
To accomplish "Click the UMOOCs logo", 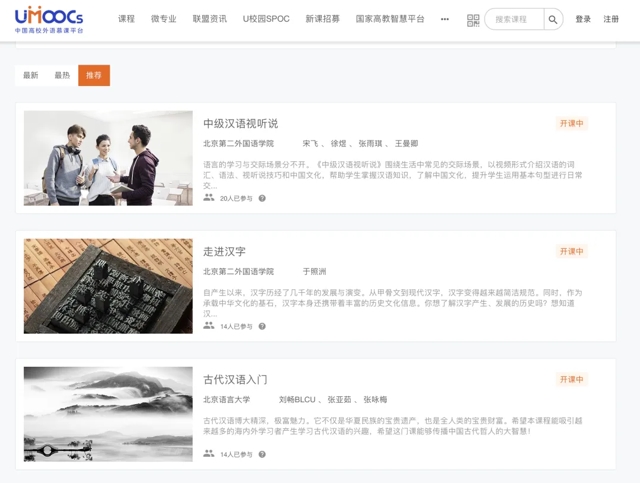I will tap(49, 20).
